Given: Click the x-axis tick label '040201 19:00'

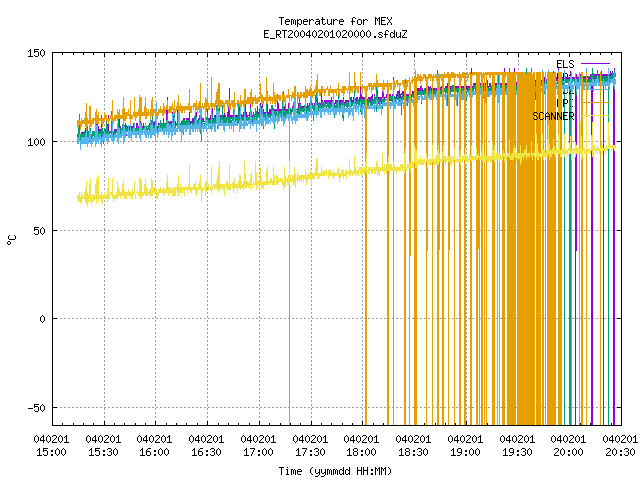Looking at the screenshot, I should coord(465,446).
